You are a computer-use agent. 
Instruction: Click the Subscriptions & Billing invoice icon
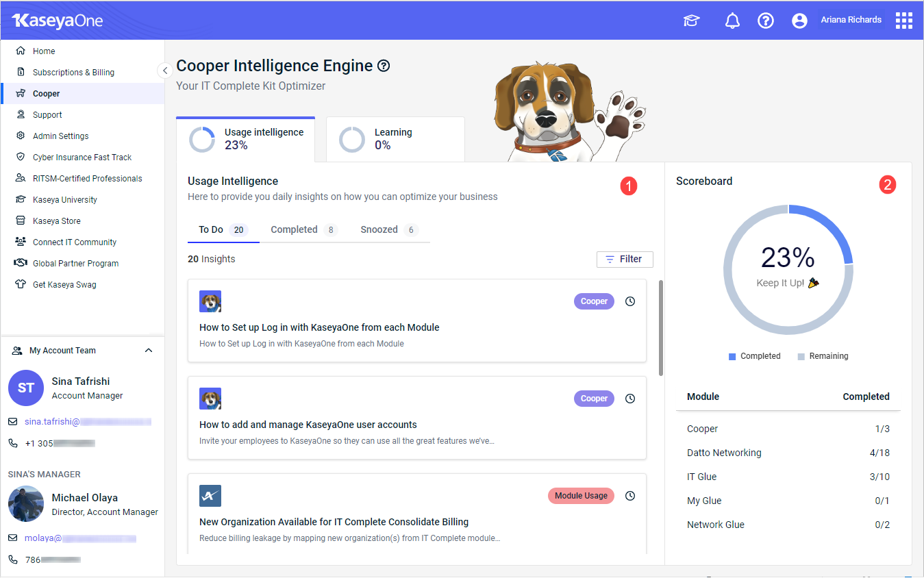[x=21, y=72]
